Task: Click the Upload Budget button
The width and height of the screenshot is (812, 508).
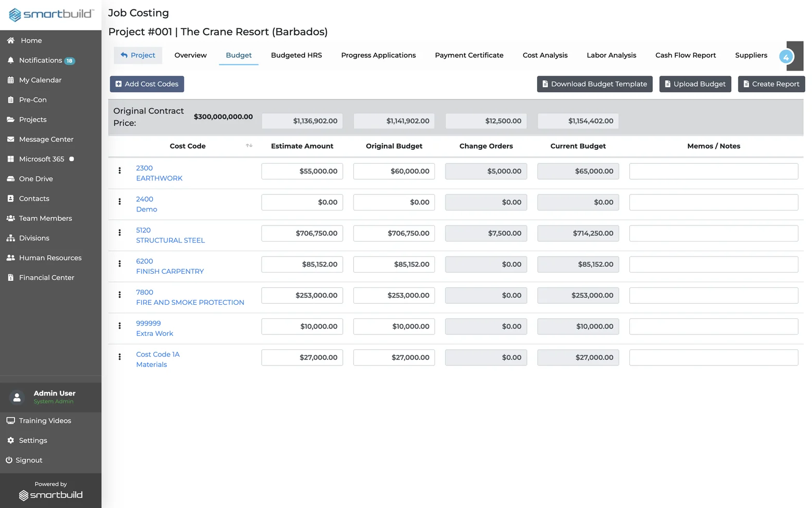Action: [x=695, y=84]
